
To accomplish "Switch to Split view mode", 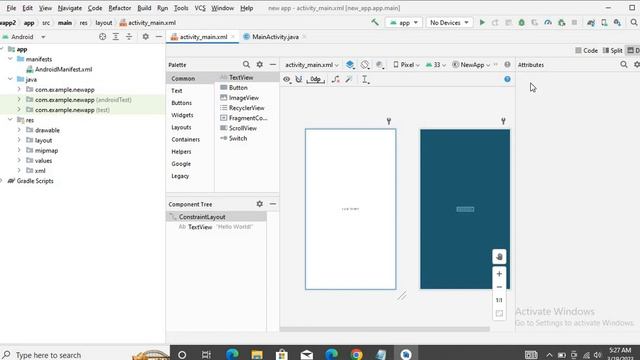I will click(x=612, y=50).
